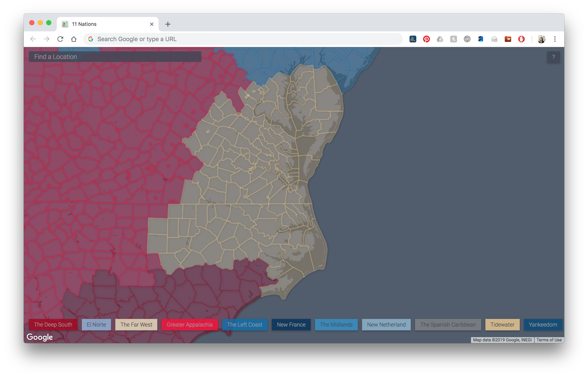
Task: Open a new tab with plus button
Action: [x=168, y=24]
